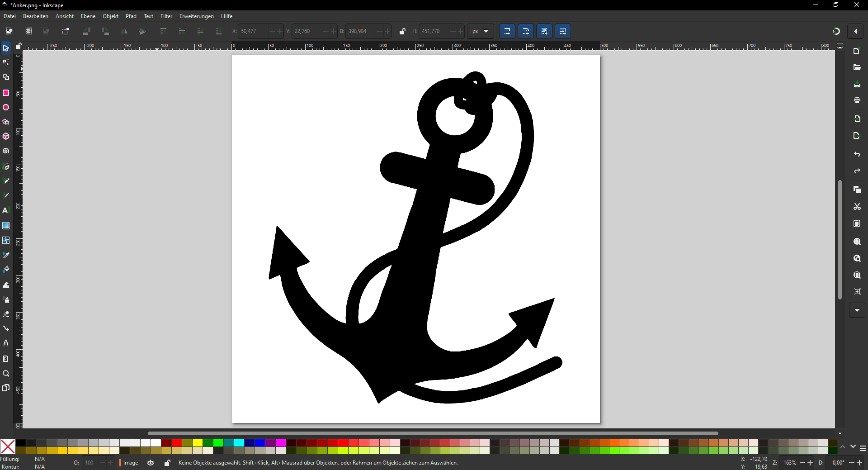The image size is (868, 470).
Task: Click the Cut scissors icon
Action: pos(857,207)
